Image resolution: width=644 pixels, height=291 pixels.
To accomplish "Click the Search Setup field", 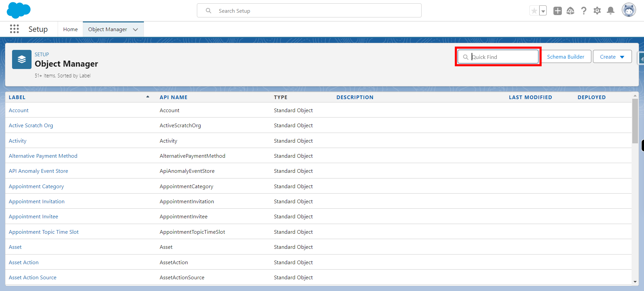I will [x=309, y=11].
